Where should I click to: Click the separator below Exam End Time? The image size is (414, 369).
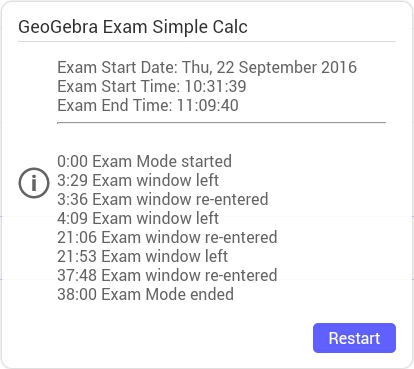(222, 123)
